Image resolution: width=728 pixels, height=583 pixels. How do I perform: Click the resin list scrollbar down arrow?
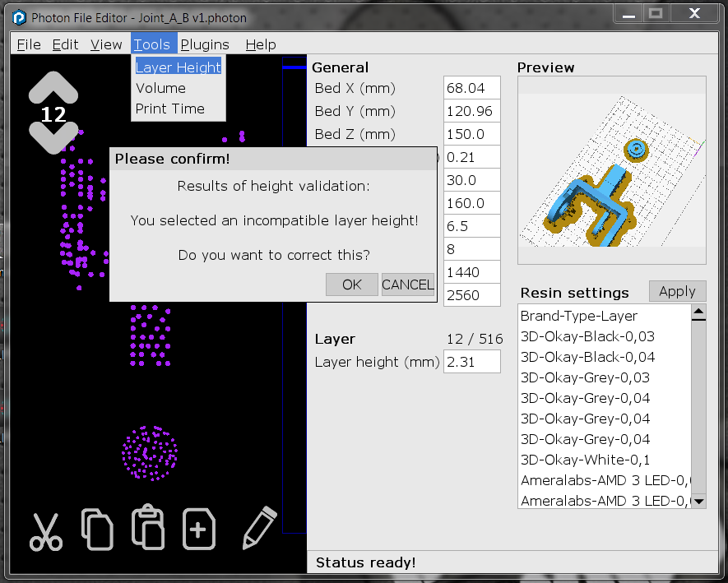(x=698, y=501)
